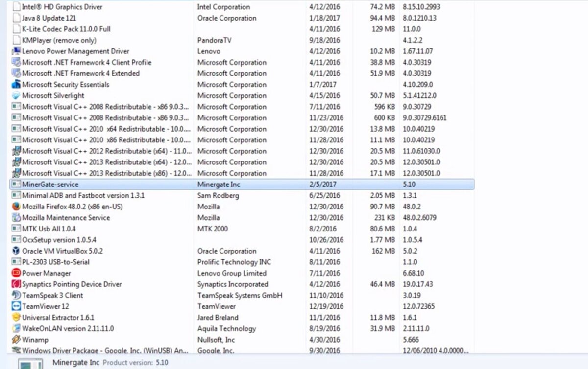The image size is (588, 369).
Task: Click the Winamp icon
Action: pyautogui.click(x=16, y=340)
